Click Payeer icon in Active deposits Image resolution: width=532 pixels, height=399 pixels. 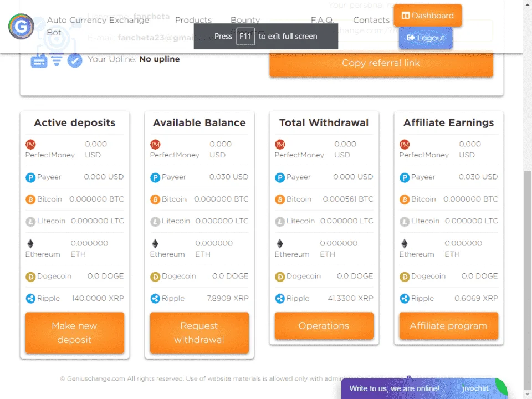(30, 177)
